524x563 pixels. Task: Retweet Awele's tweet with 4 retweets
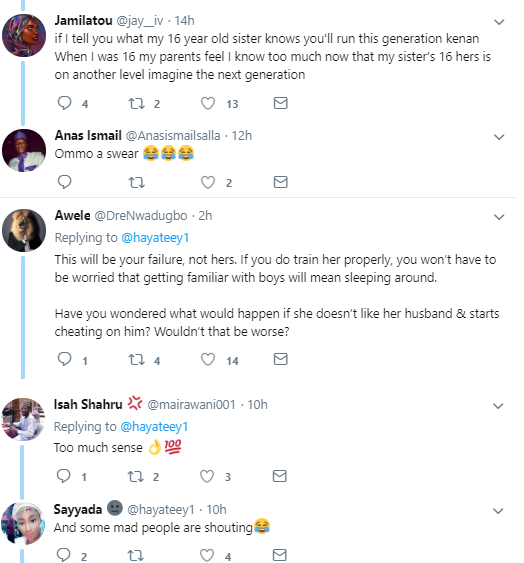pos(137,359)
